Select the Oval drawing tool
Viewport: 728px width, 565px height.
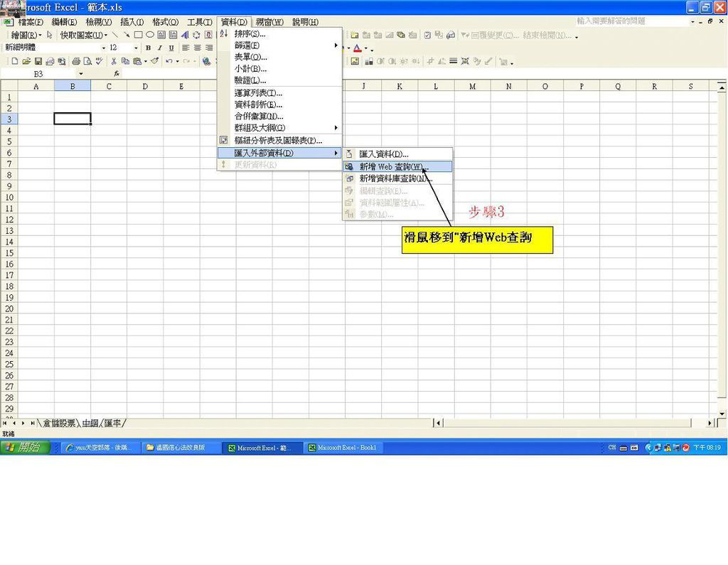coord(150,35)
